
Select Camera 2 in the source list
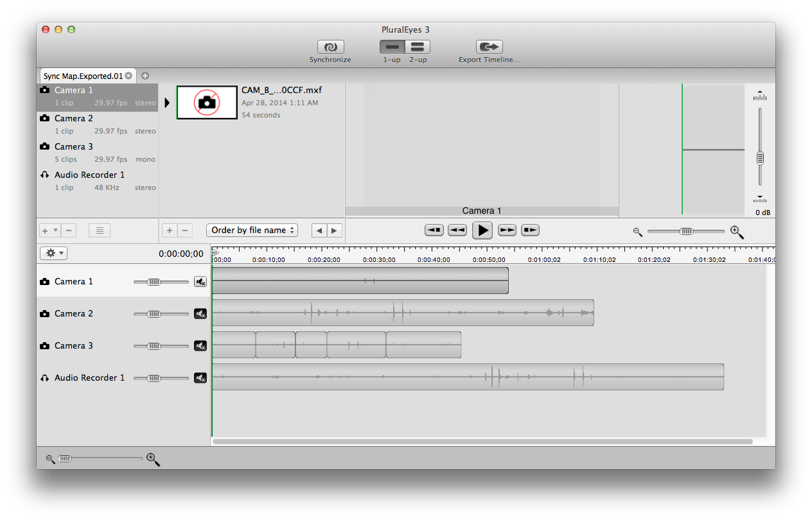coord(97,125)
